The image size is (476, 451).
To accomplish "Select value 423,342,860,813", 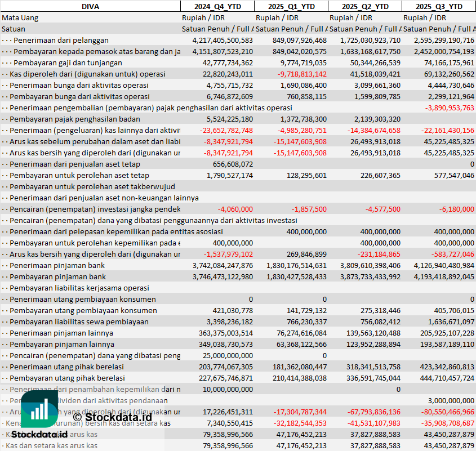I will pos(447,367).
